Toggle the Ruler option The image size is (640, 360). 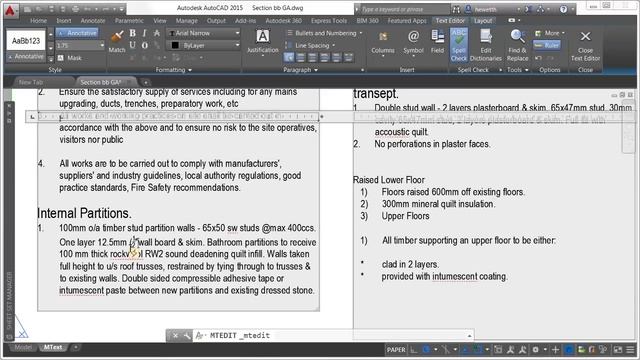click(x=547, y=45)
